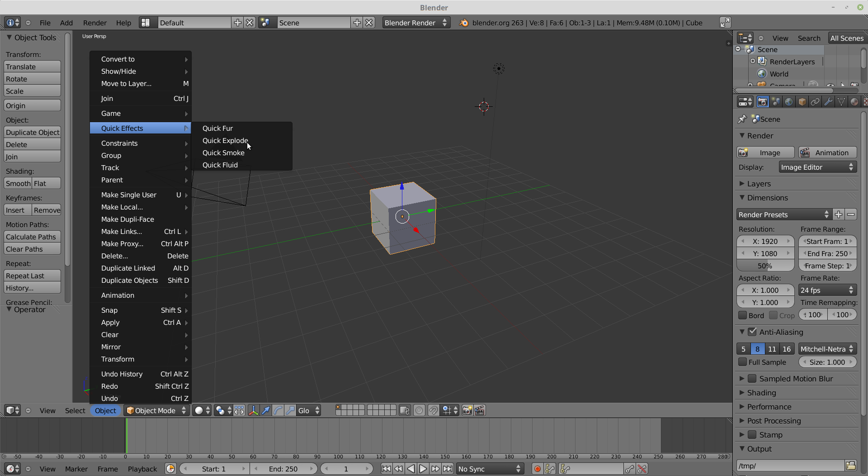868x476 pixels.
Task: Click the Animation render button
Action: (827, 152)
